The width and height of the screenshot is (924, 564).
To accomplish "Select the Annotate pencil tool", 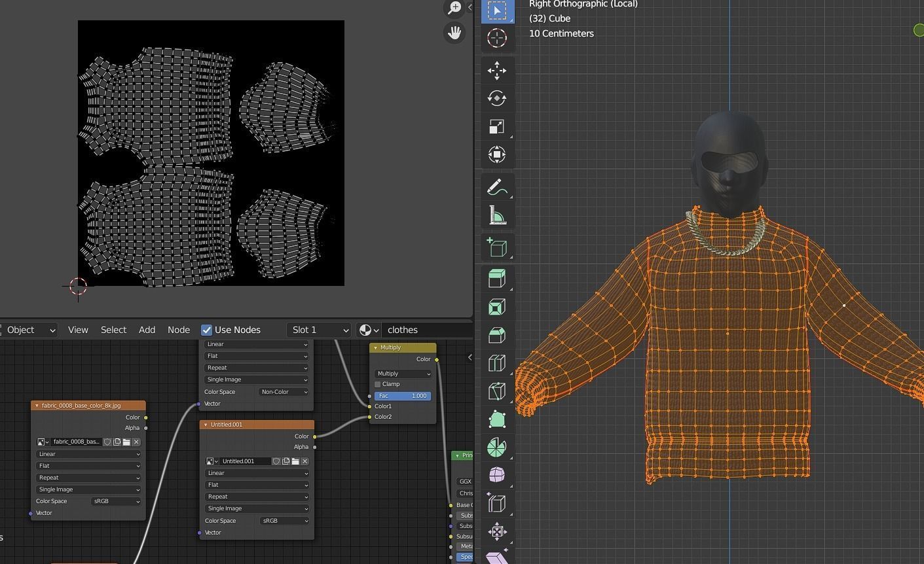I will 497,188.
